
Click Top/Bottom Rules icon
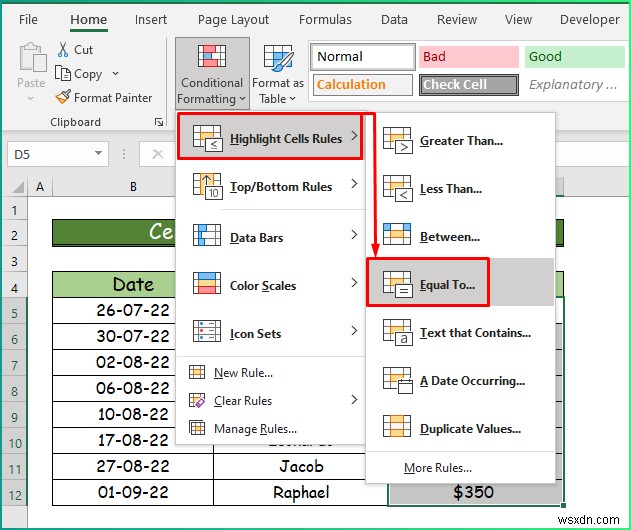[x=207, y=186]
